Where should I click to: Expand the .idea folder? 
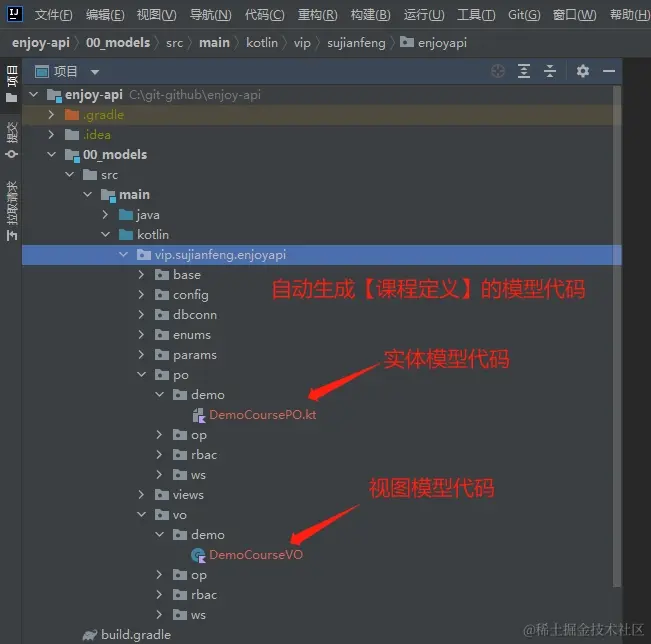(x=51, y=135)
